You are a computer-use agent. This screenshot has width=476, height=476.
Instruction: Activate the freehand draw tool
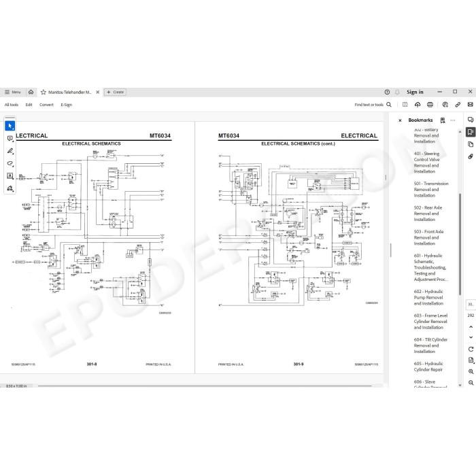[10, 163]
